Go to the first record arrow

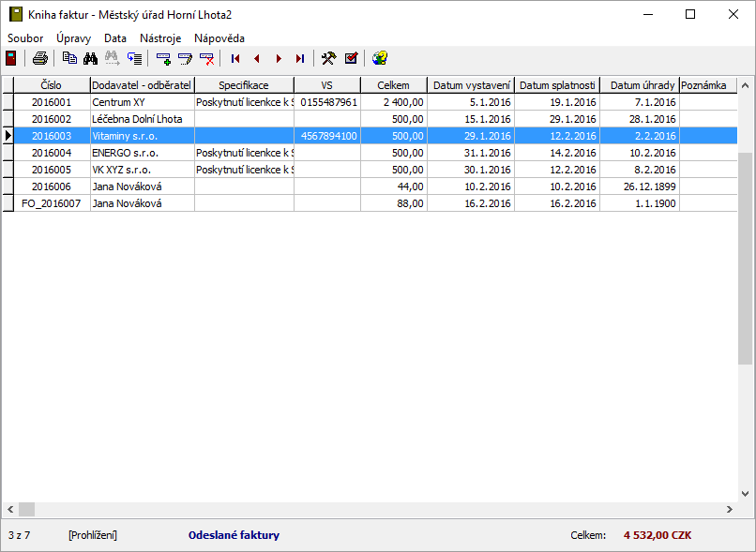coord(235,58)
